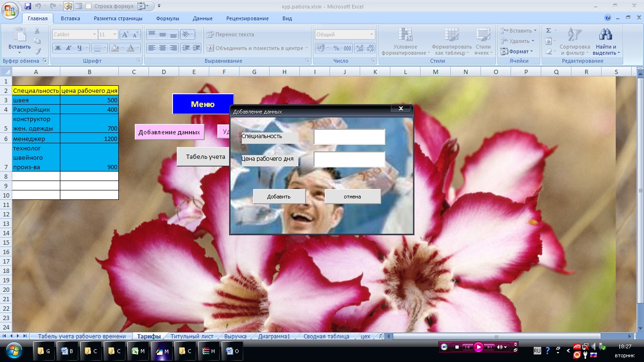Click the Специальность input field
The width and height of the screenshot is (644, 362).
click(x=349, y=137)
